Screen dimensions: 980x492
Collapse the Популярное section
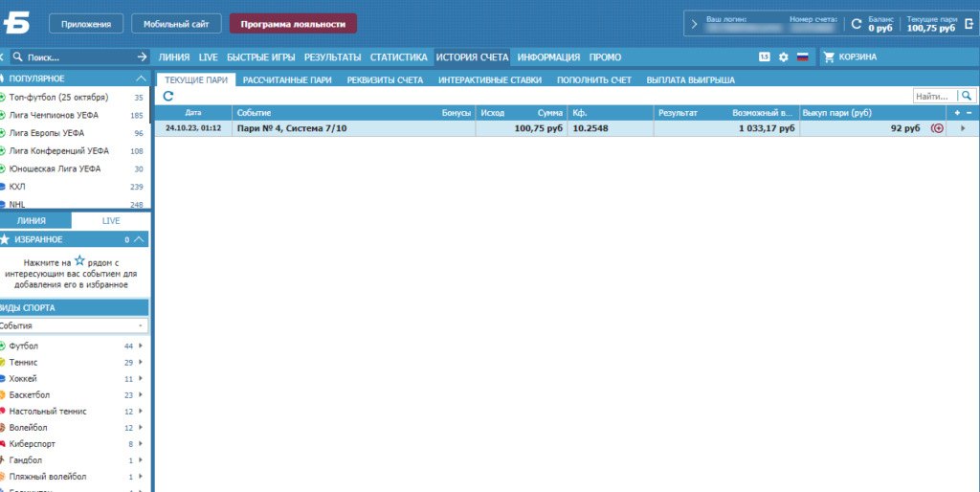pyautogui.click(x=141, y=78)
